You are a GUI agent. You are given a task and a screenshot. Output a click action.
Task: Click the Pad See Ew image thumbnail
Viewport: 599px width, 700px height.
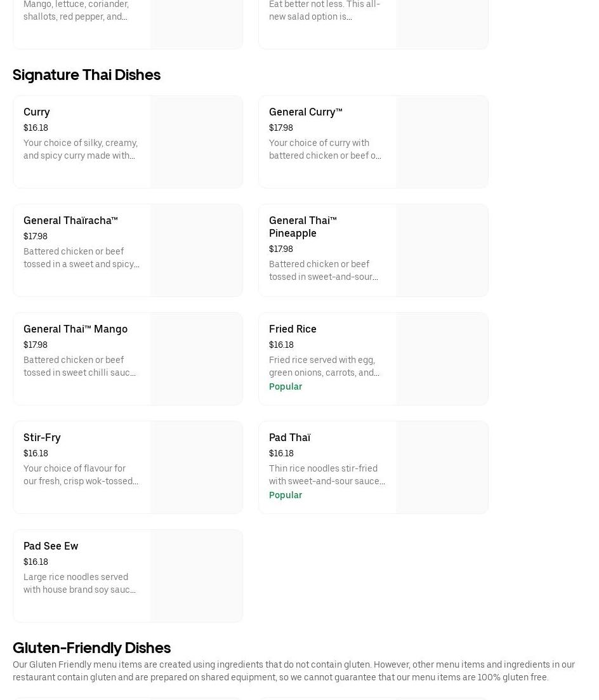point(197,576)
